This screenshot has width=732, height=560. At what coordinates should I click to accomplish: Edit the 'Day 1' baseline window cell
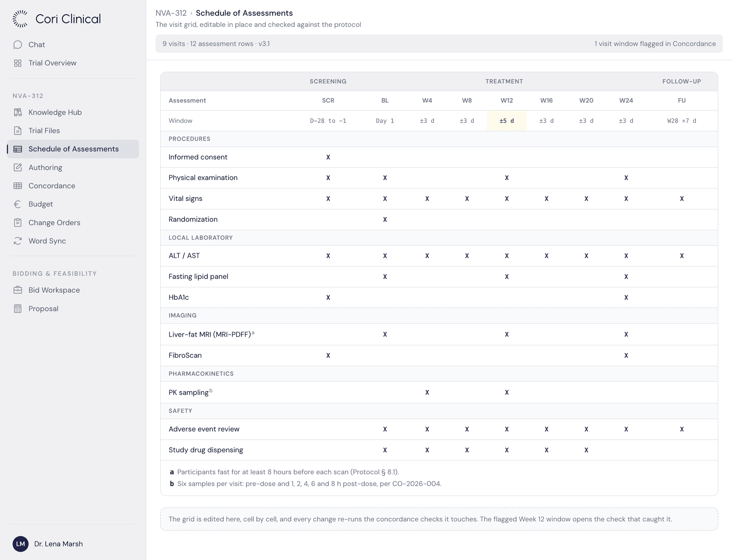pos(385,121)
